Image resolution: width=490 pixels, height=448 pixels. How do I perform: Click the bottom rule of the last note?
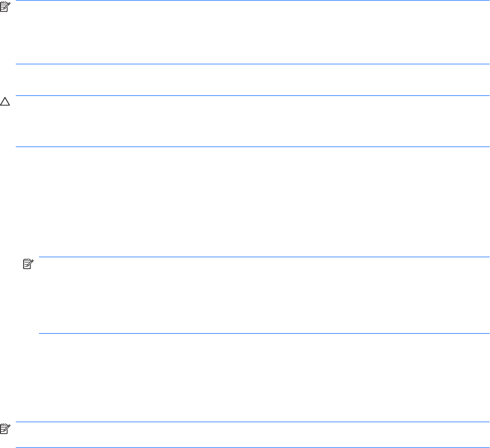click(253, 447)
